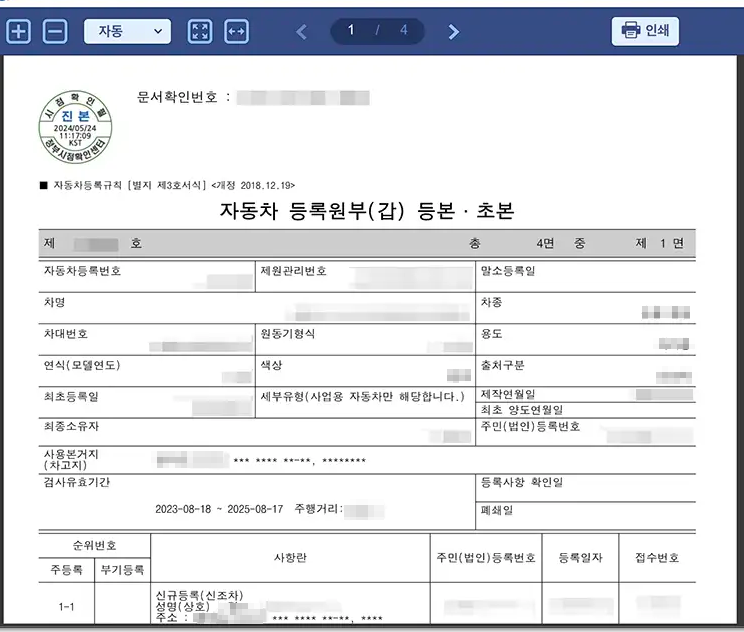Click the total page count 4
744x632 pixels.
click(x=404, y=30)
